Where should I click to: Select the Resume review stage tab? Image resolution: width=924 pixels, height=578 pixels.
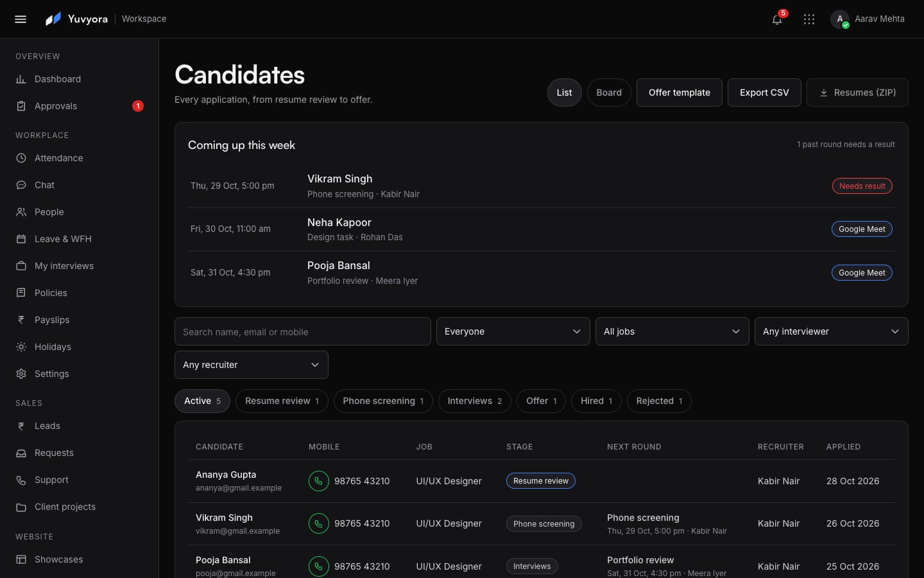click(282, 401)
